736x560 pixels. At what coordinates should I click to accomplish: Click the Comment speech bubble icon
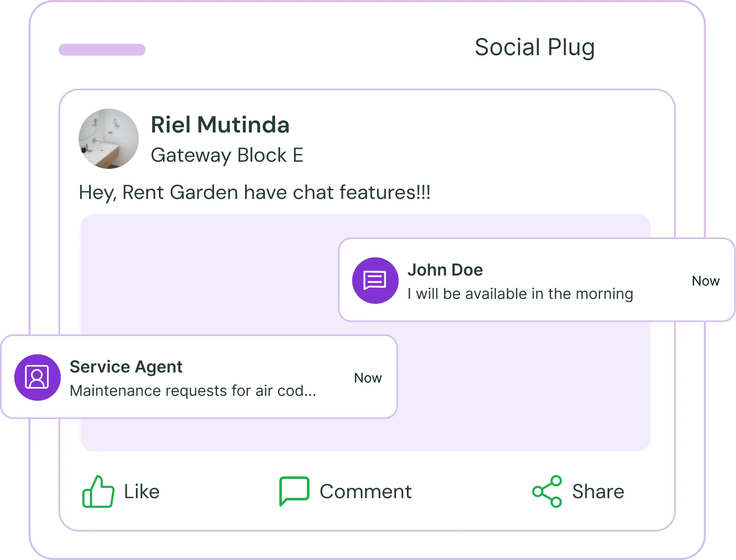coord(294,491)
